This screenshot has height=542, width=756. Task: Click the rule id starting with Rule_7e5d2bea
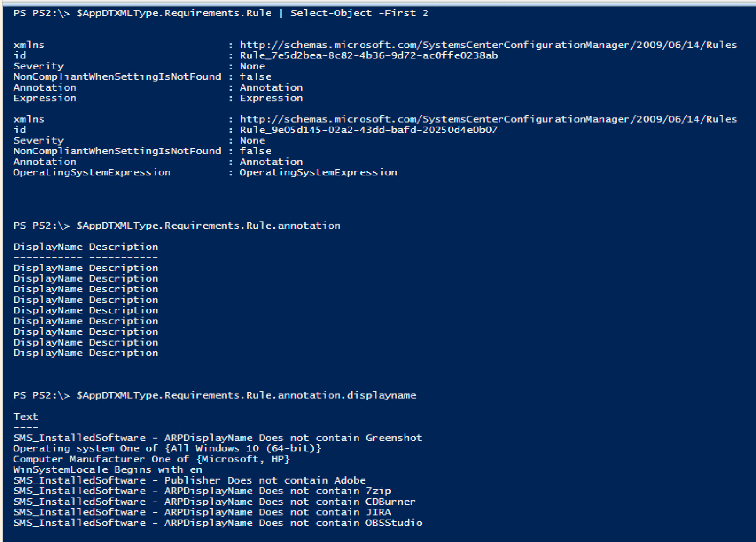point(369,55)
